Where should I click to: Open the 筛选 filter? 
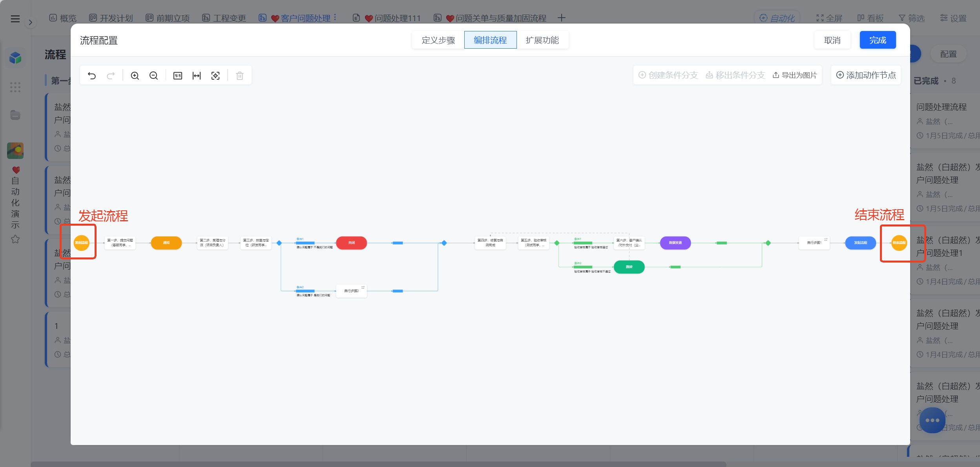click(911, 18)
